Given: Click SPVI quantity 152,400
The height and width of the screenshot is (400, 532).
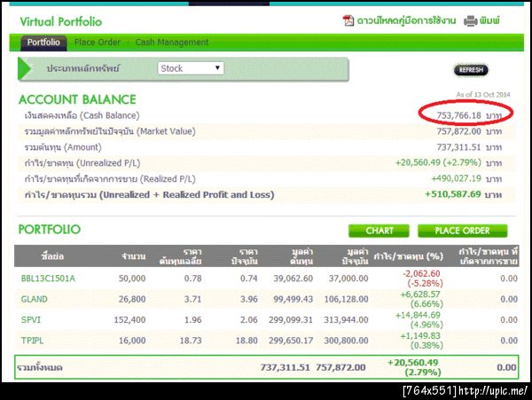Looking at the screenshot, I should [129, 320].
